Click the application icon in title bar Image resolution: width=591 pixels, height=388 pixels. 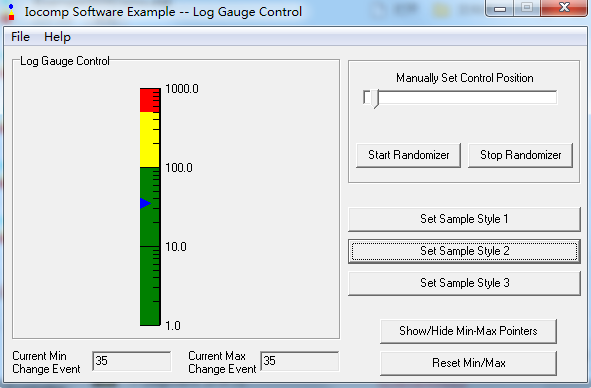click(11, 12)
